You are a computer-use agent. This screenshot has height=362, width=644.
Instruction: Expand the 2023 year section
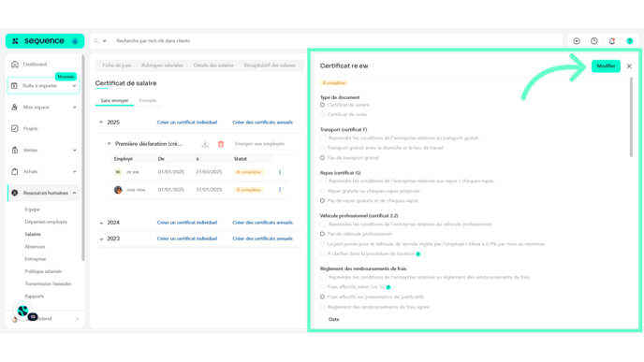[x=101, y=239]
